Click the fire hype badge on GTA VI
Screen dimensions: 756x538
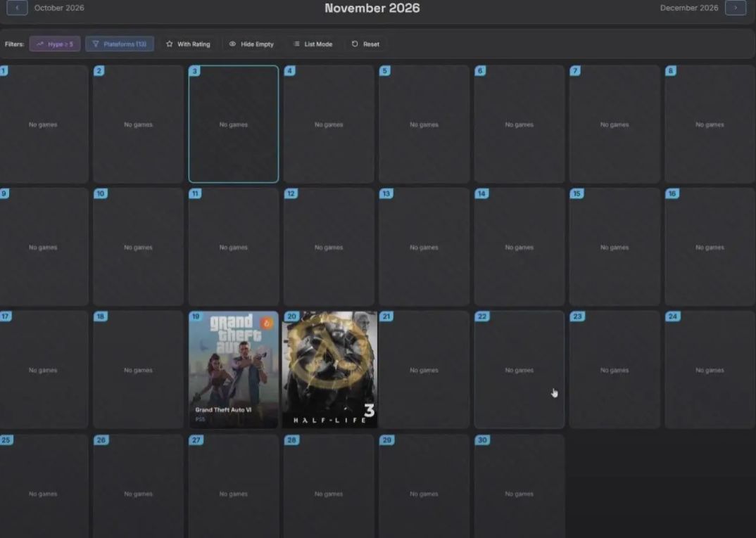267,324
